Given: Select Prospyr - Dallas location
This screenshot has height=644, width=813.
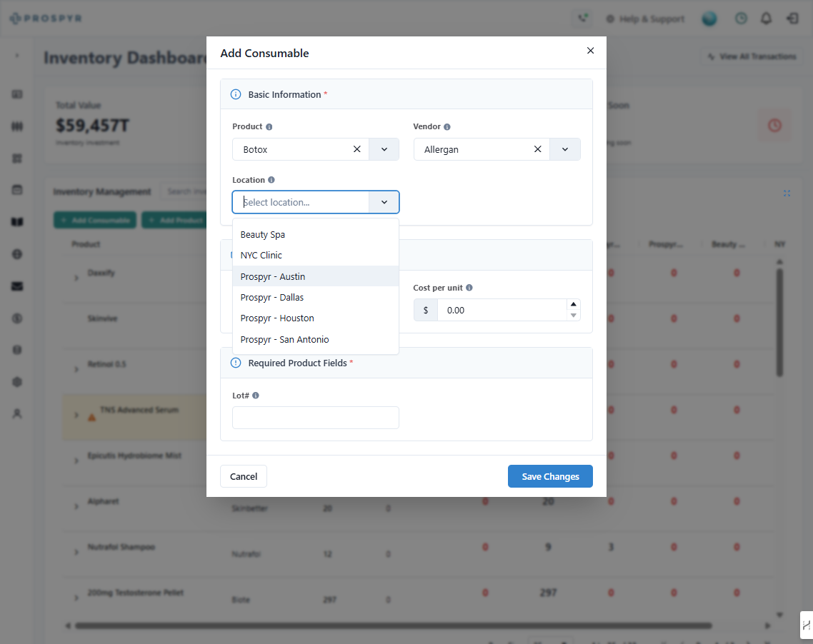Looking at the screenshot, I should tap(316, 298).
